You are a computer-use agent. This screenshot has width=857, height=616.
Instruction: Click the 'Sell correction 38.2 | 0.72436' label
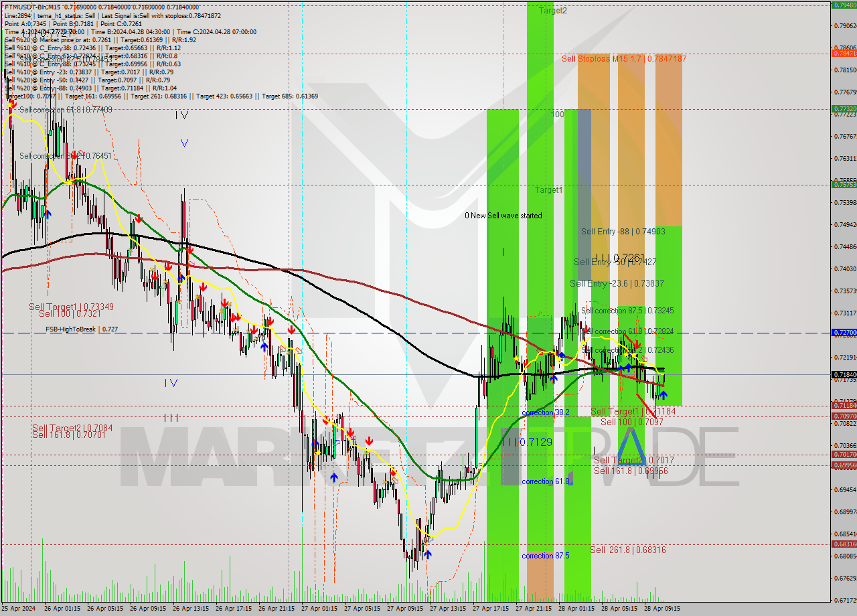627,350
